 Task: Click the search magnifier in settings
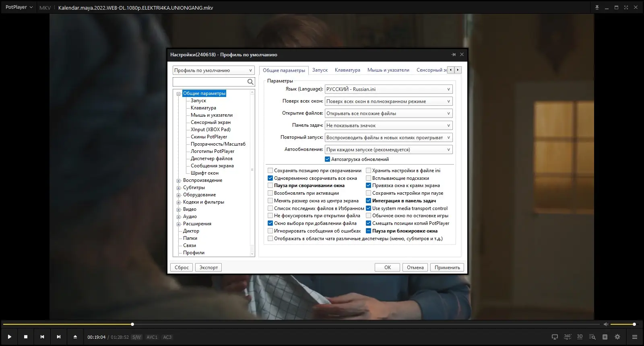click(250, 82)
